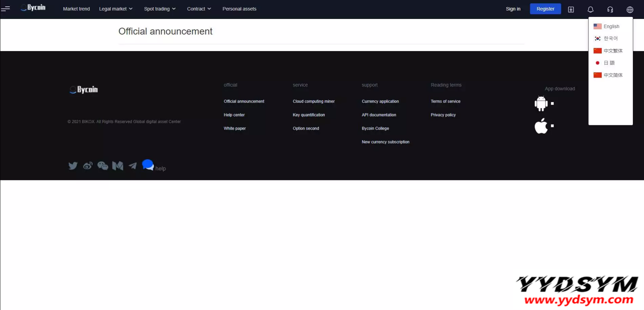Open the Twitter social icon
Image resolution: width=644 pixels, height=310 pixels.
pyautogui.click(x=73, y=165)
